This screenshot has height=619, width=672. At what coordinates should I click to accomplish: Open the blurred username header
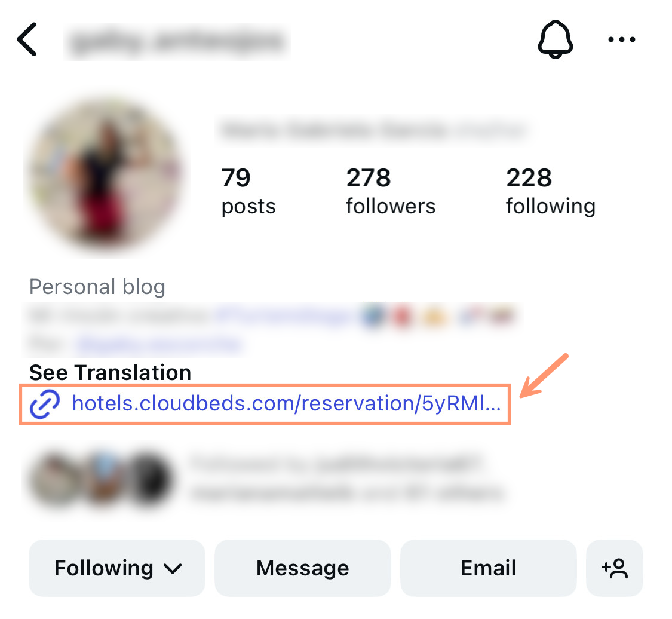tap(177, 42)
